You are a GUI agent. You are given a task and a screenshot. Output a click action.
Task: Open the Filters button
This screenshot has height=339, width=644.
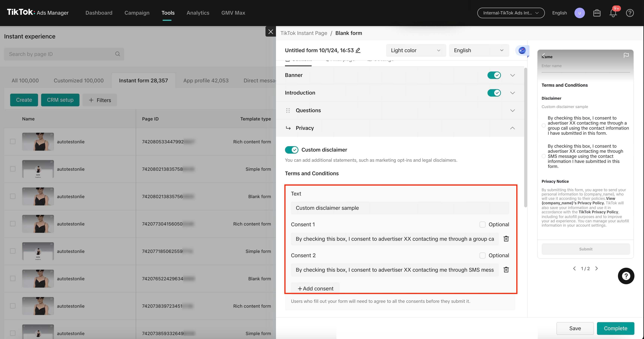pos(100,100)
